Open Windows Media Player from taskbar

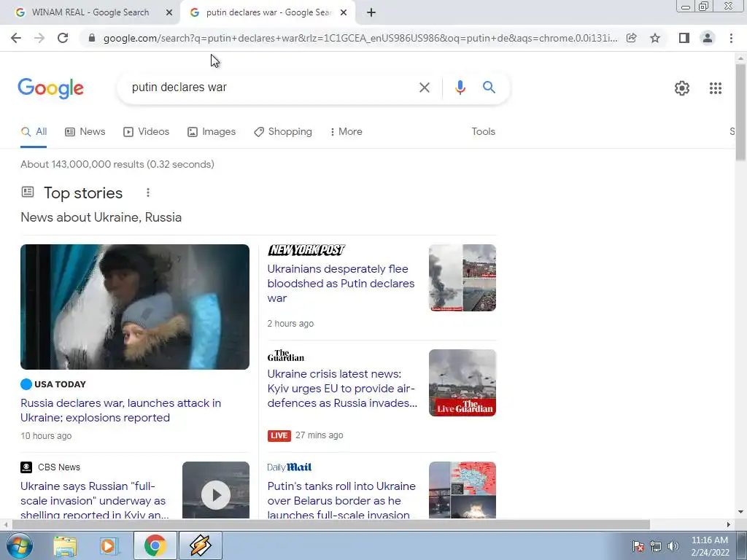109,545
